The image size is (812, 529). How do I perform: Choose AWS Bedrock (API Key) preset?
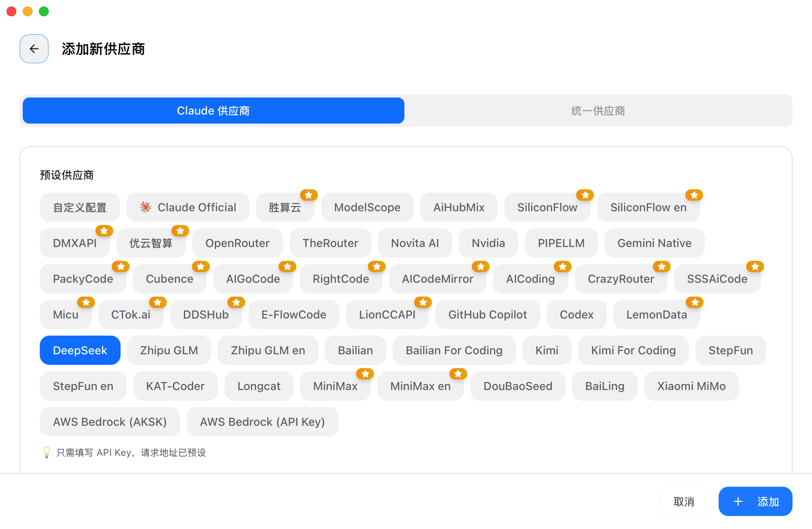pos(263,422)
